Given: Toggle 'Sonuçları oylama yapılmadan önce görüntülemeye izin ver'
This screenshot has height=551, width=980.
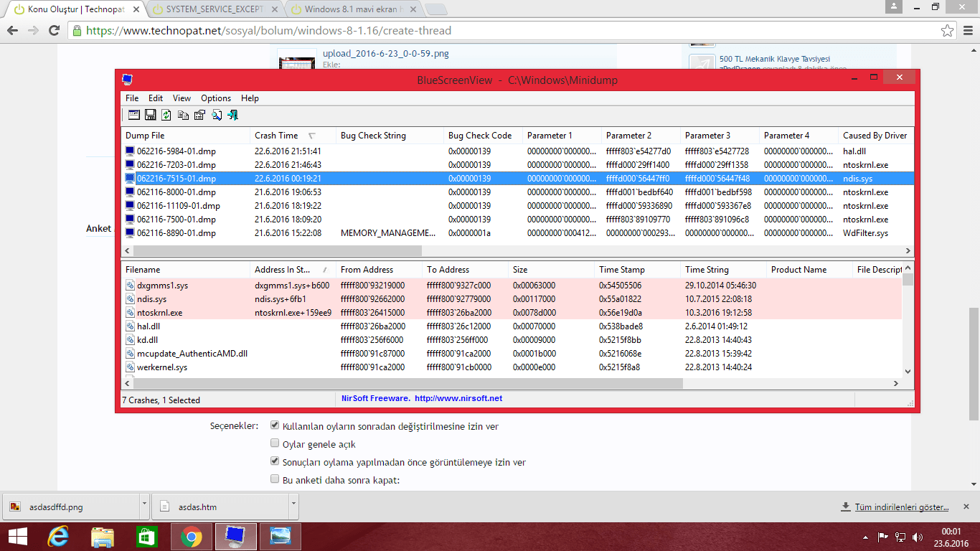Looking at the screenshot, I should click(275, 461).
